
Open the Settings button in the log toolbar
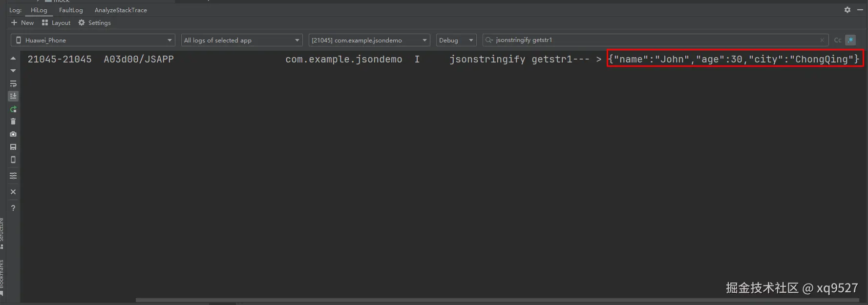click(95, 23)
